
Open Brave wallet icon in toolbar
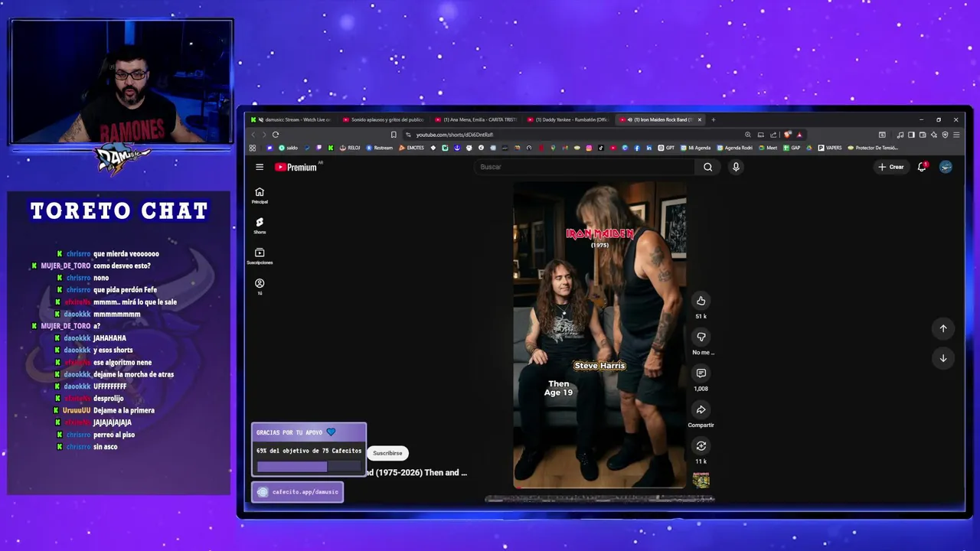coord(923,135)
